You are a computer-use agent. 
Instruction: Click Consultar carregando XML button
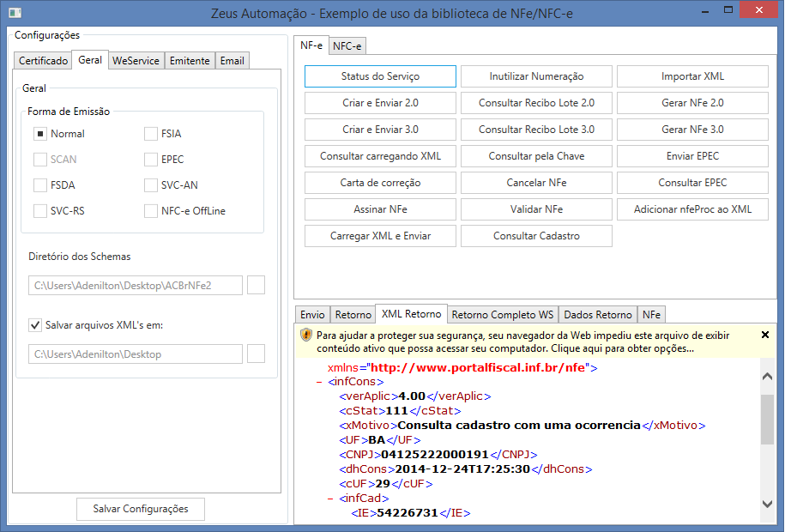click(x=380, y=156)
